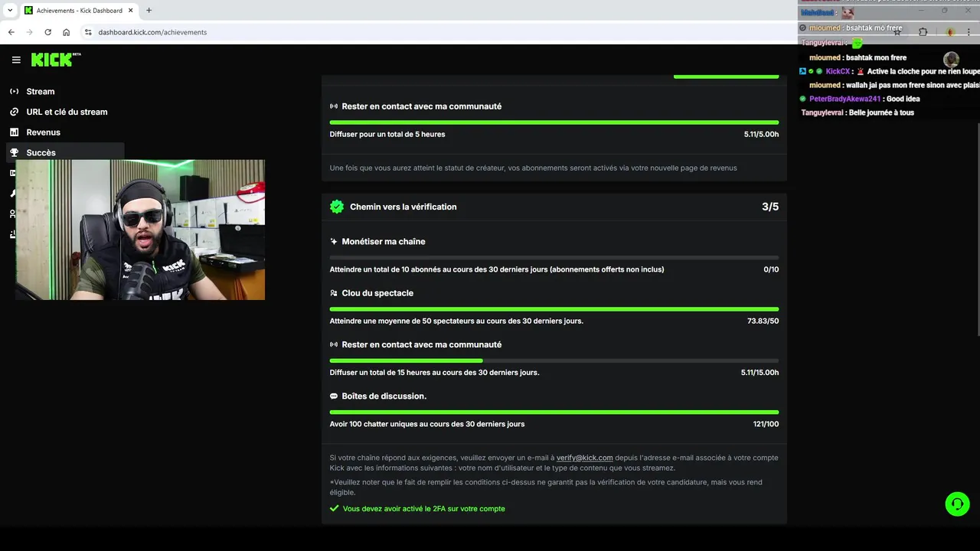The width and height of the screenshot is (980, 551).
Task: Click the 121/100 chatter count
Action: tap(766, 424)
